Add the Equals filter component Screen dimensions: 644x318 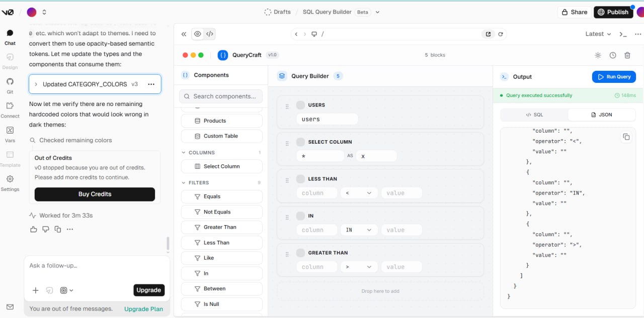pyautogui.click(x=221, y=196)
